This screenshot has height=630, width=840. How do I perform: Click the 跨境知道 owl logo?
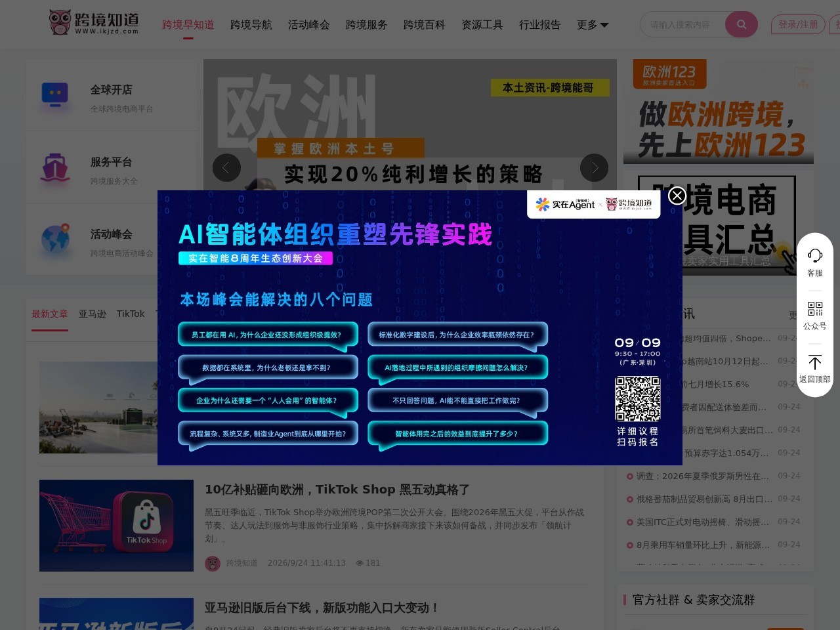[94, 22]
